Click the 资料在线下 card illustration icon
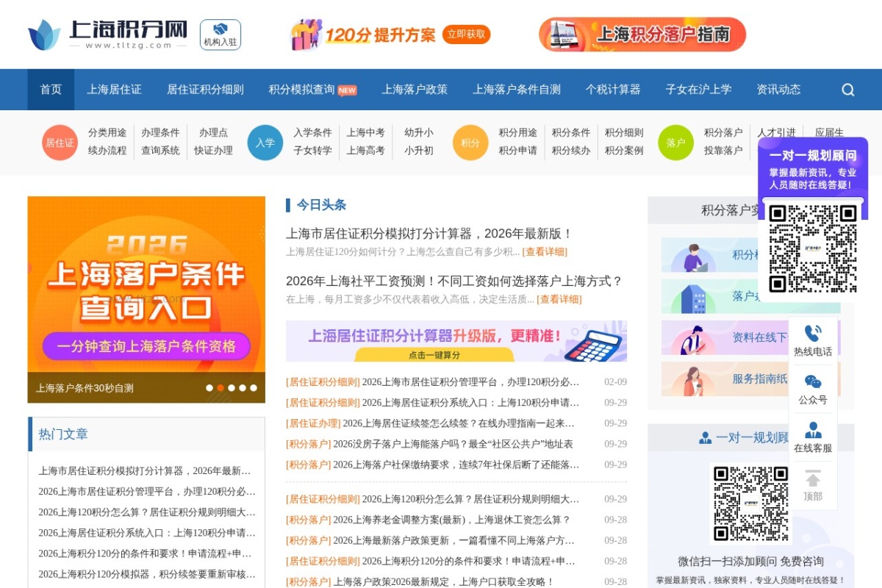Image resolution: width=882 pixels, height=588 pixels. tap(692, 339)
